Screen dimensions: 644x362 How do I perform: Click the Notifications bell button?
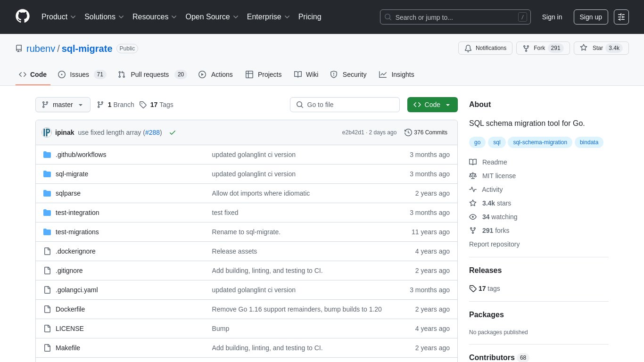[x=485, y=48]
